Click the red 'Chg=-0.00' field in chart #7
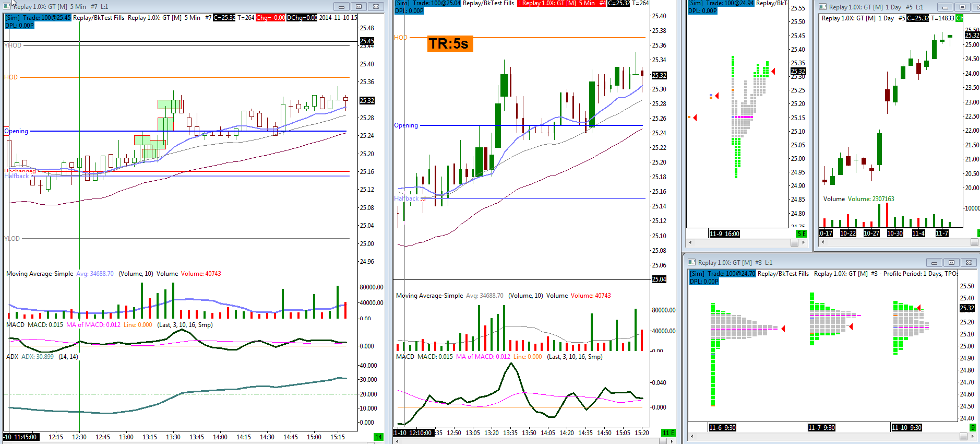Viewport: 980px width, 444px height. [x=270, y=18]
